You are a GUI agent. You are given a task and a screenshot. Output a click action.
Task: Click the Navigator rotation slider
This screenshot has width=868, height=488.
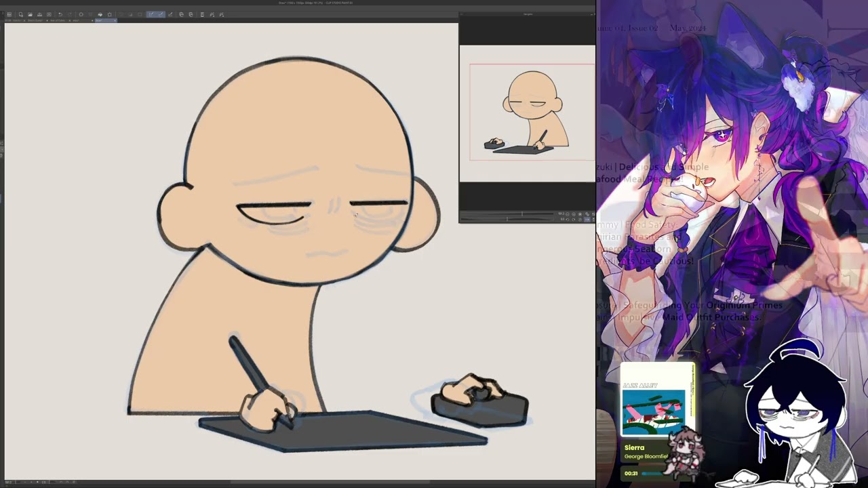coord(507,219)
